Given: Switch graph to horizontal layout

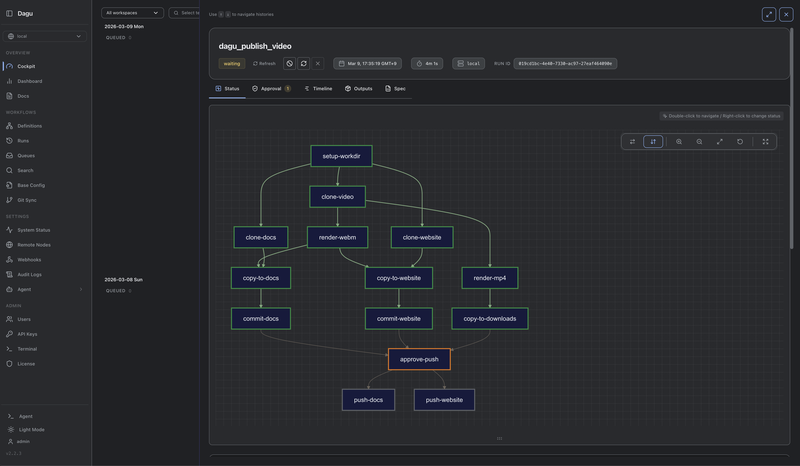Looking at the screenshot, I should point(632,141).
